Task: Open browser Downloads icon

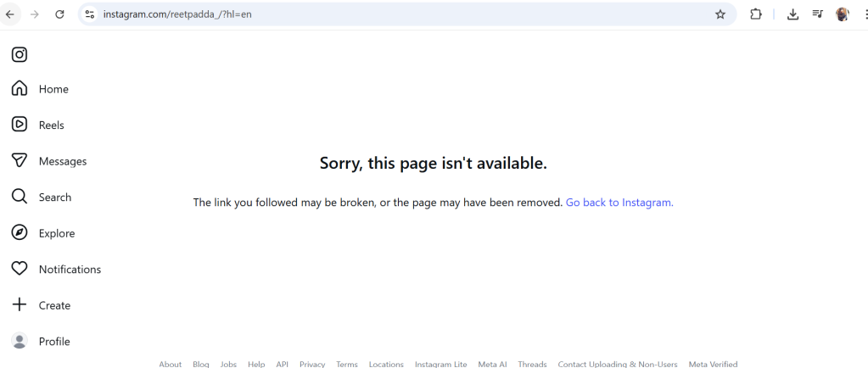Action: [x=792, y=14]
